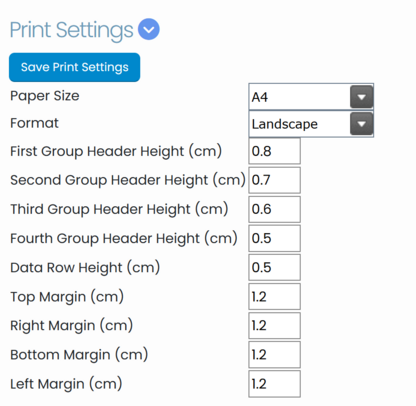
Task: Collapse the Print Settings section chevron
Action: (149, 29)
